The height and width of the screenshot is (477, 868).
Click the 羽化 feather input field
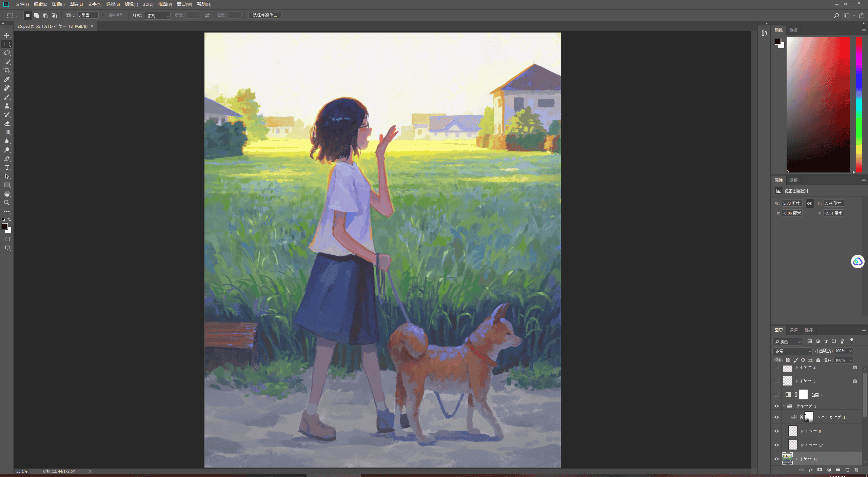88,16
